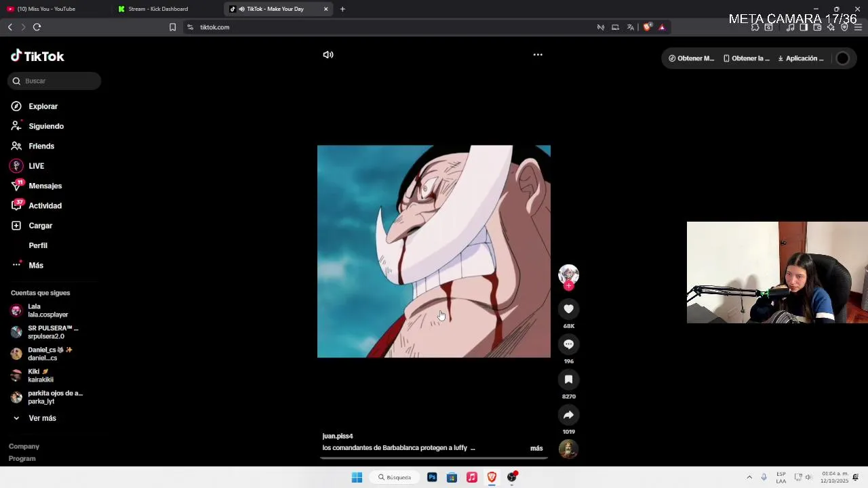Open Brave Shields lion icon
This screenshot has width=868, height=488.
pyautogui.click(x=647, y=27)
